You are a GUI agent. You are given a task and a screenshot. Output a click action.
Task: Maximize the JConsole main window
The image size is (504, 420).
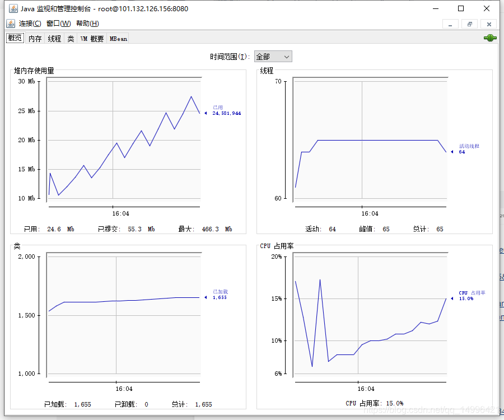[461, 8]
